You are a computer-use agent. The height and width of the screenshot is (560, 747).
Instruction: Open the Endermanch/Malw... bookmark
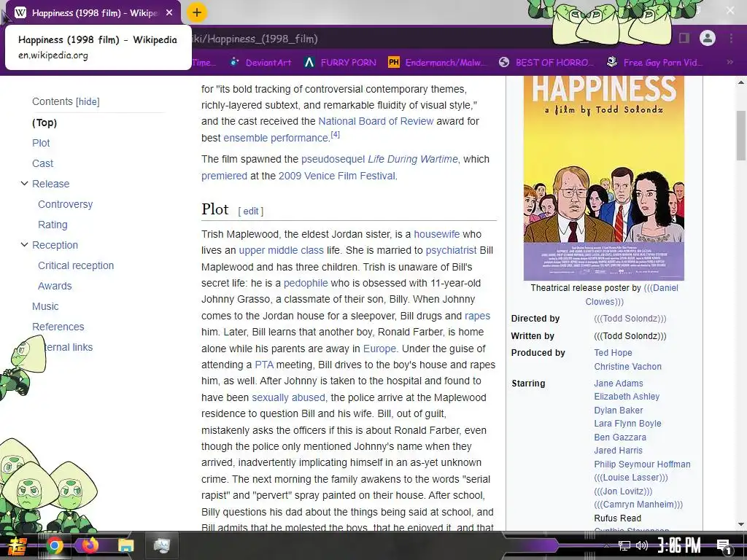tap(438, 63)
